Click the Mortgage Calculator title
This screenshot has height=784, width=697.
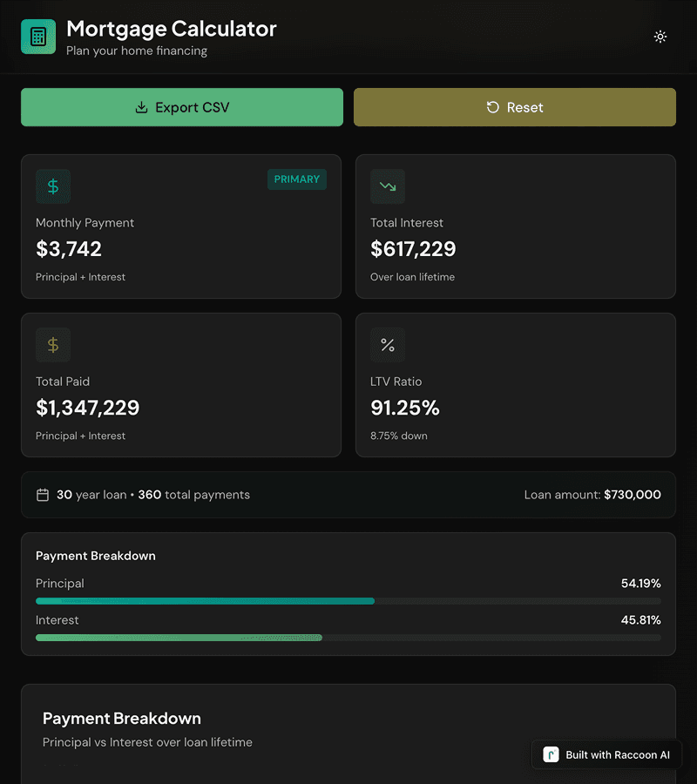172,29
